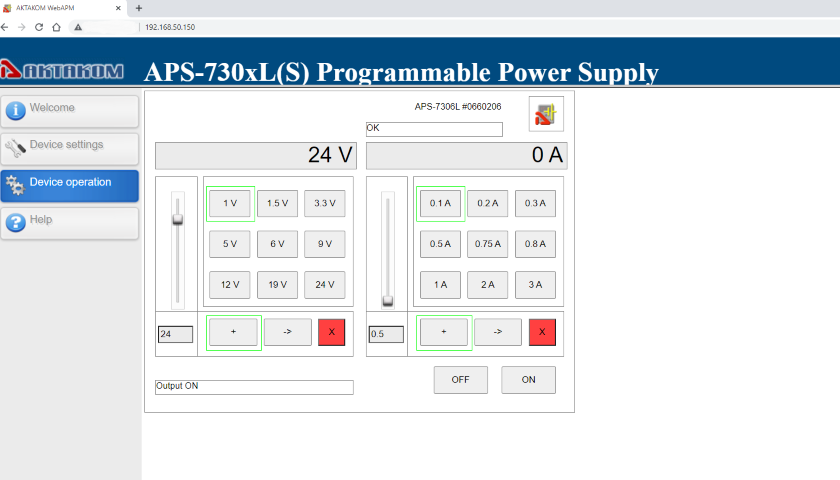The width and height of the screenshot is (840, 480).
Task: Set the current preset to 1 A
Action: coord(440,285)
